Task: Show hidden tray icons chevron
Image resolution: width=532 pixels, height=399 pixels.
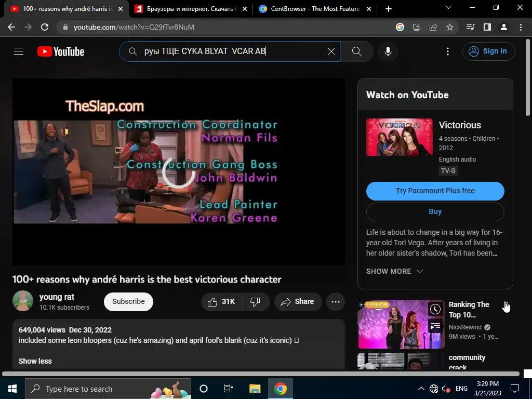Action: click(421, 389)
